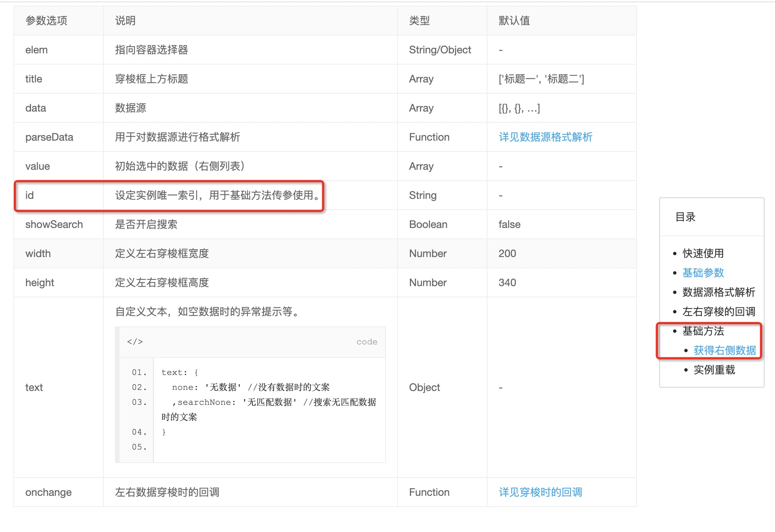
Task: Click the description 左右数据穿梭时的回调
Action: pos(167,492)
